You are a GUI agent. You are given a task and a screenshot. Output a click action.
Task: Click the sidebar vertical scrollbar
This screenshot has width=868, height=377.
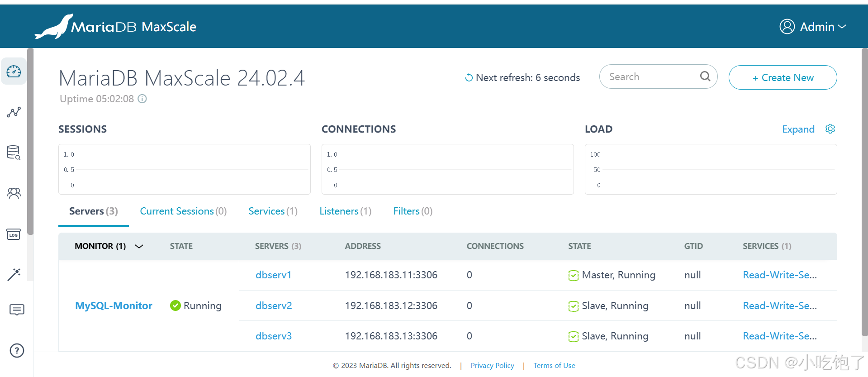30,141
